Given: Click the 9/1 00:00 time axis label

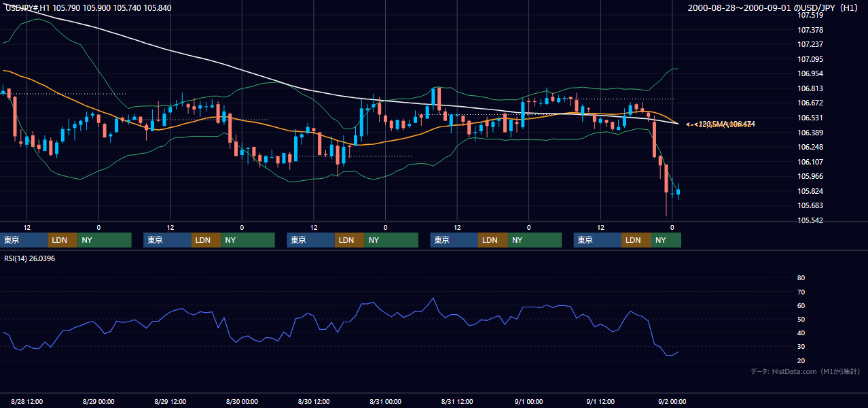Looking at the screenshot, I should point(528,401).
